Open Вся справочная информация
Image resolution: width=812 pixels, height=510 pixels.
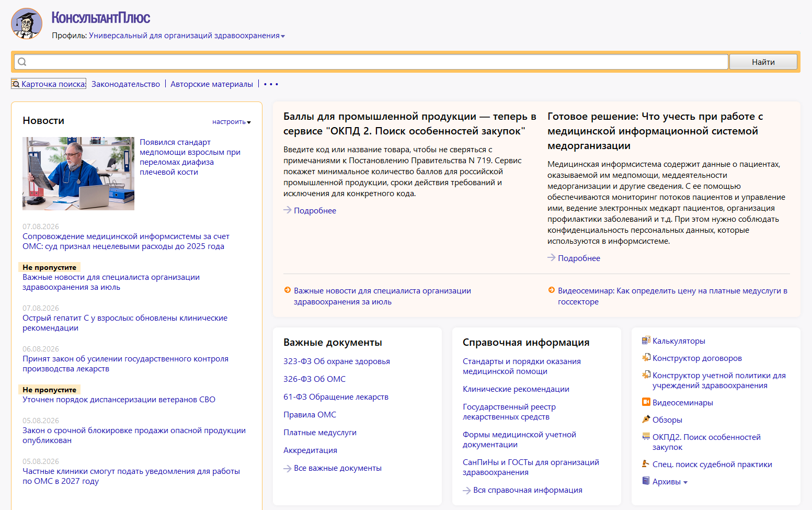coord(528,490)
